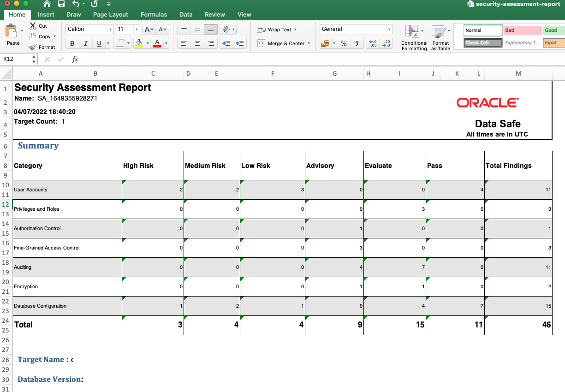Apply bold formatting with the Bold icon

click(71, 43)
